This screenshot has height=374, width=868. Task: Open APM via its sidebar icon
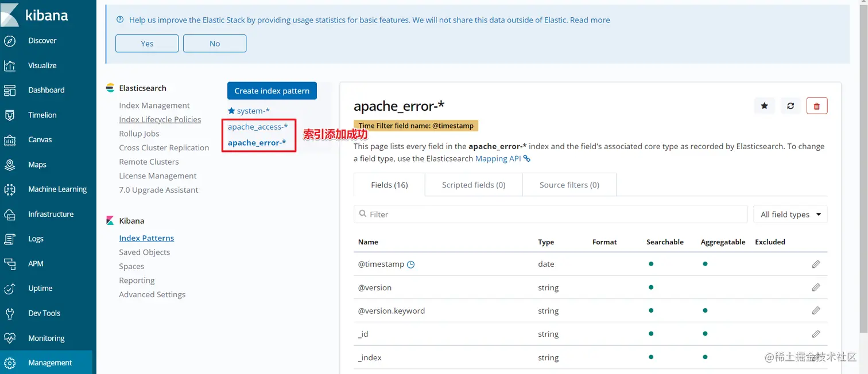click(x=10, y=263)
